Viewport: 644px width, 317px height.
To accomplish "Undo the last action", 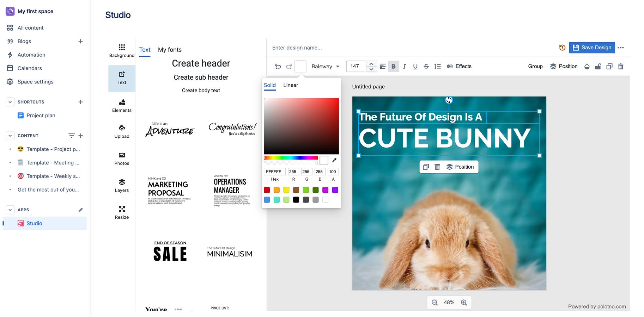I will pyautogui.click(x=278, y=66).
